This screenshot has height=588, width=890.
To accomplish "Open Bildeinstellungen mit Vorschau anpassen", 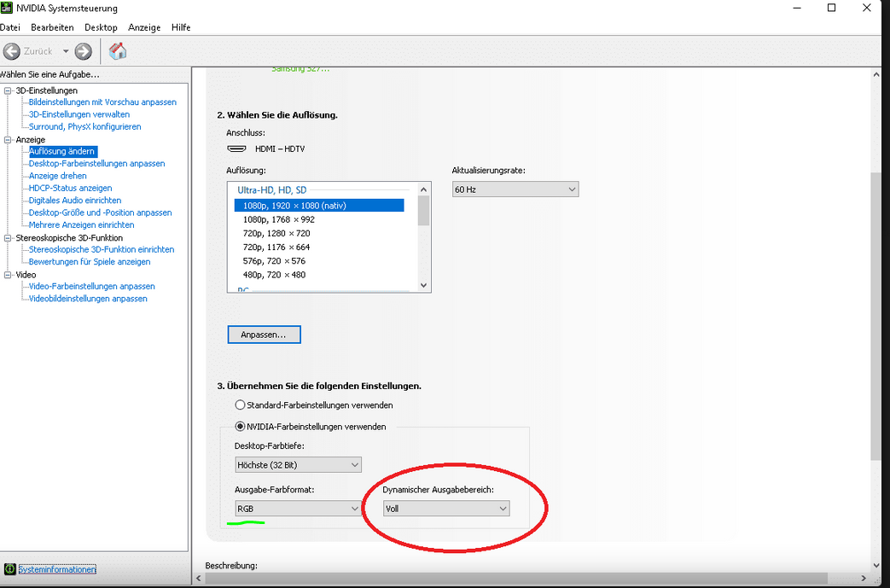I will click(102, 102).
